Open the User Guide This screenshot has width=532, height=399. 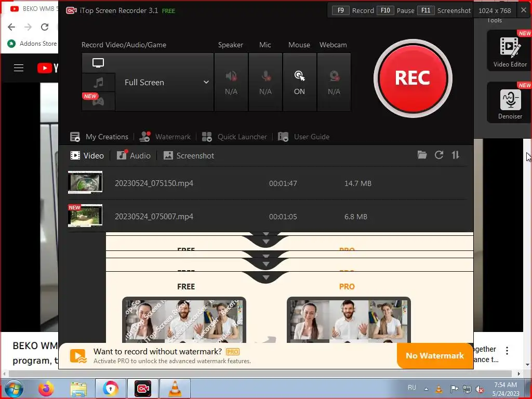(x=303, y=137)
